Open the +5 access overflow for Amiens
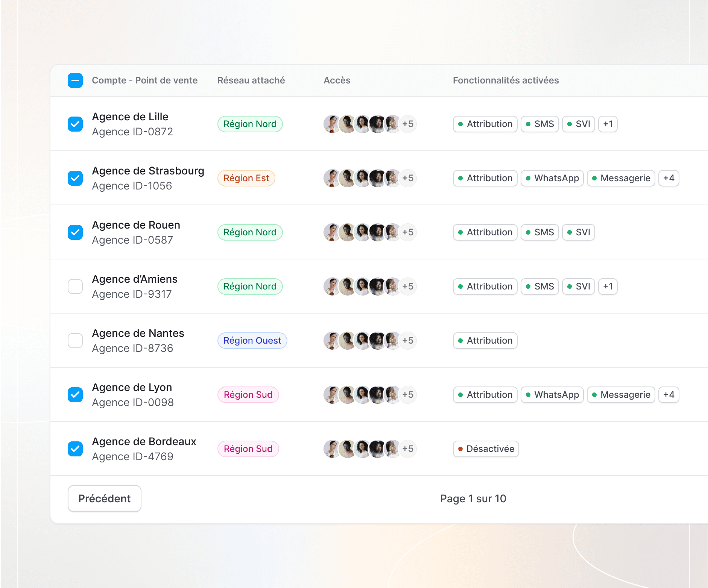The width and height of the screenshot is (708, 588). coord(408,286)
